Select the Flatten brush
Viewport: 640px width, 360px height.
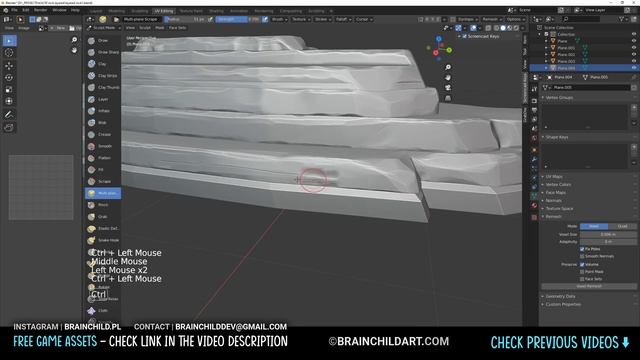(x=102, y=158)
